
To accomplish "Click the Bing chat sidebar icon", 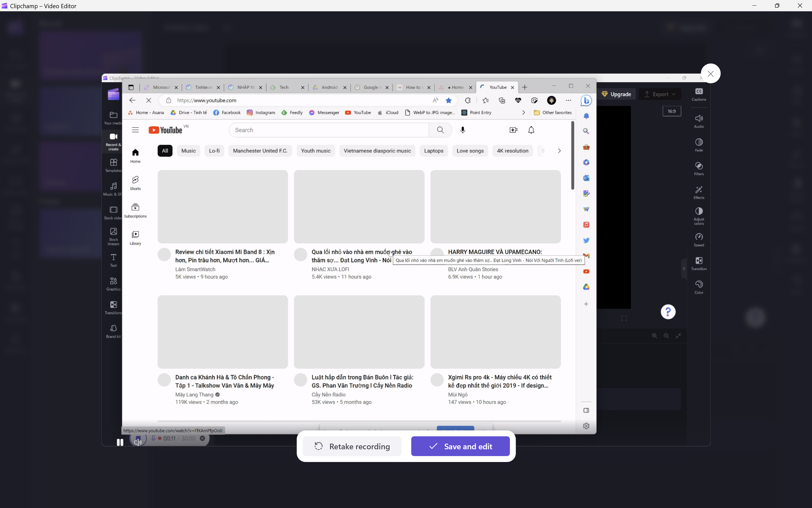I will (586, 100).
